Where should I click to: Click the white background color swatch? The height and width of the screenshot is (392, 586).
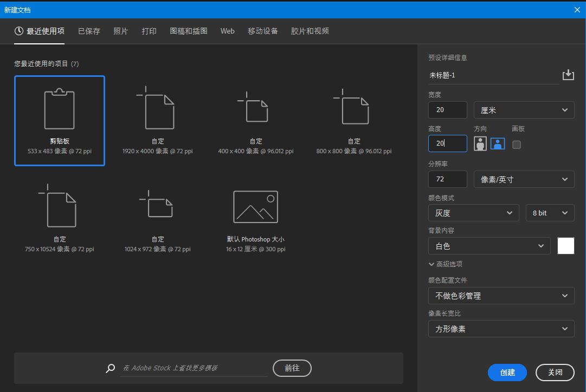[565, 246]
